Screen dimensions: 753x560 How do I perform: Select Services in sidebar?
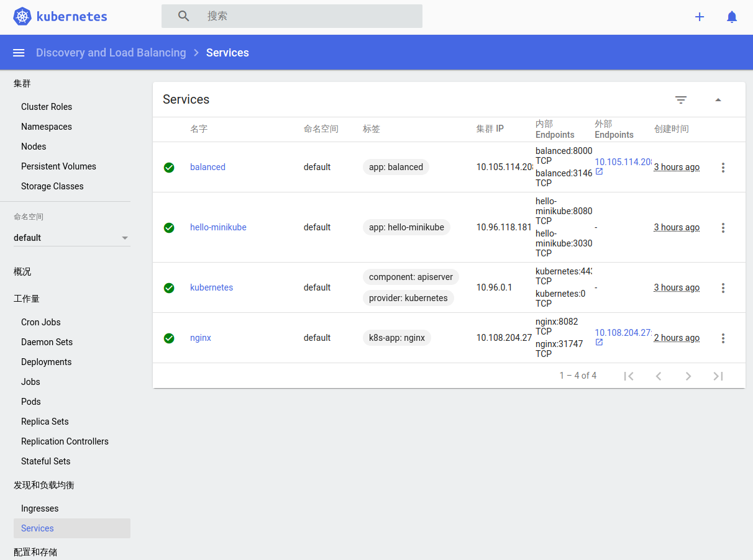[72, 528]
